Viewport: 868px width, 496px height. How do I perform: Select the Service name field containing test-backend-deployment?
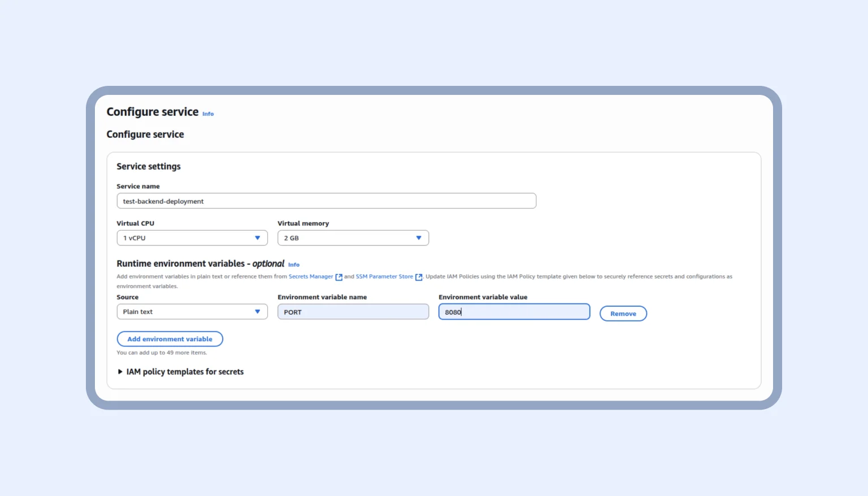pyautogui.click(x=326, y=201)
